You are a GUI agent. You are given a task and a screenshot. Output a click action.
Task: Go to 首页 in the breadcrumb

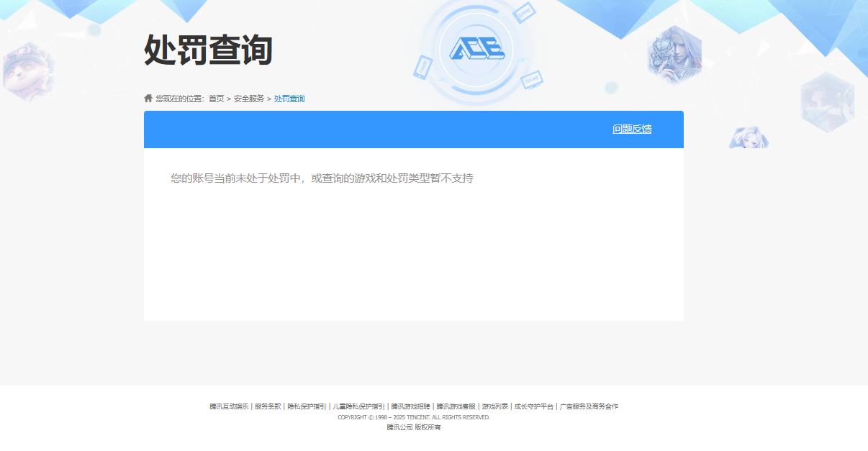[x=217, y=99]
